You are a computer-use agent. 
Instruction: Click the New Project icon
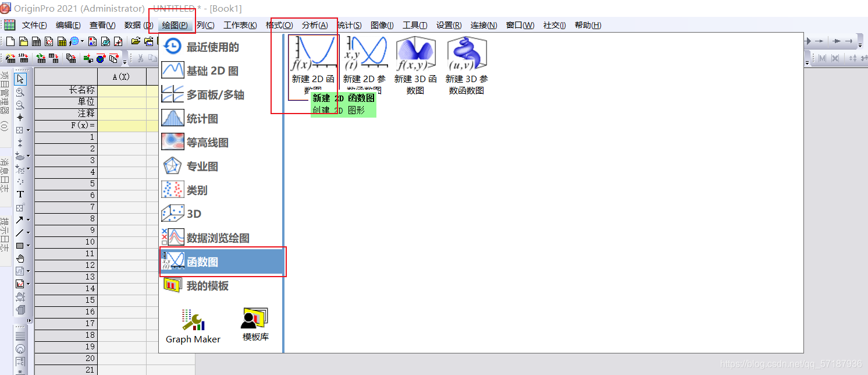point(10,41)
